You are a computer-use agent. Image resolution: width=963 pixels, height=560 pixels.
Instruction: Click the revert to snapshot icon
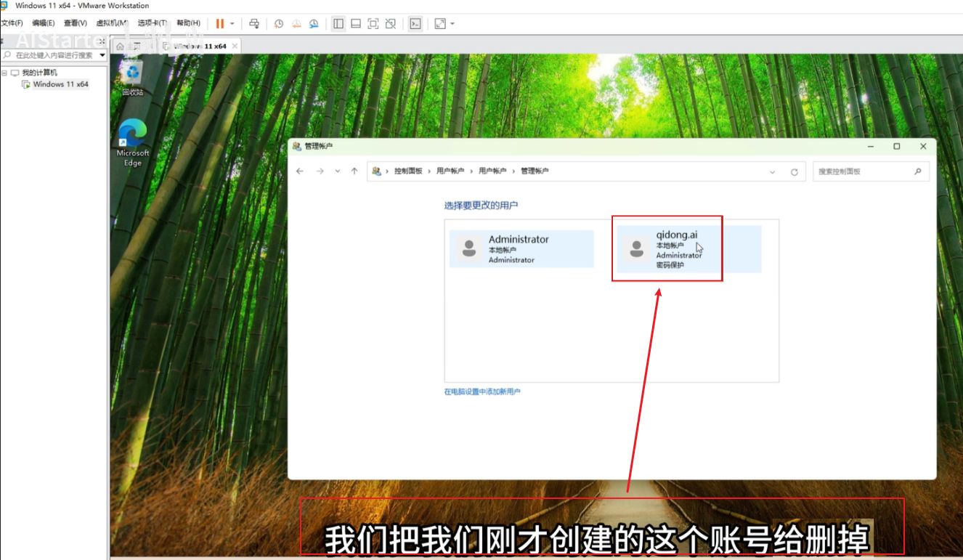pyautogui.click(x=296, y=23)
